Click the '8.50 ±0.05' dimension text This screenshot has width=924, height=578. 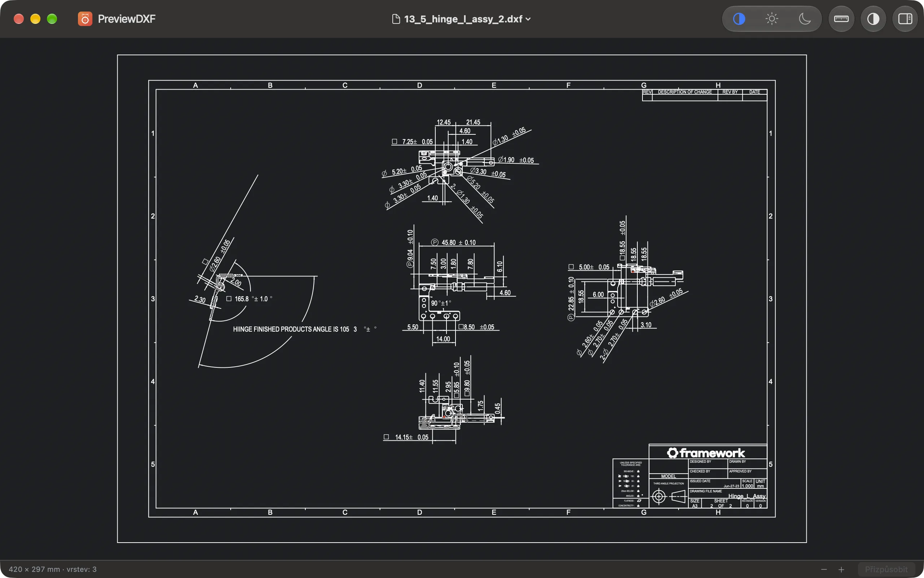[479, 327]
